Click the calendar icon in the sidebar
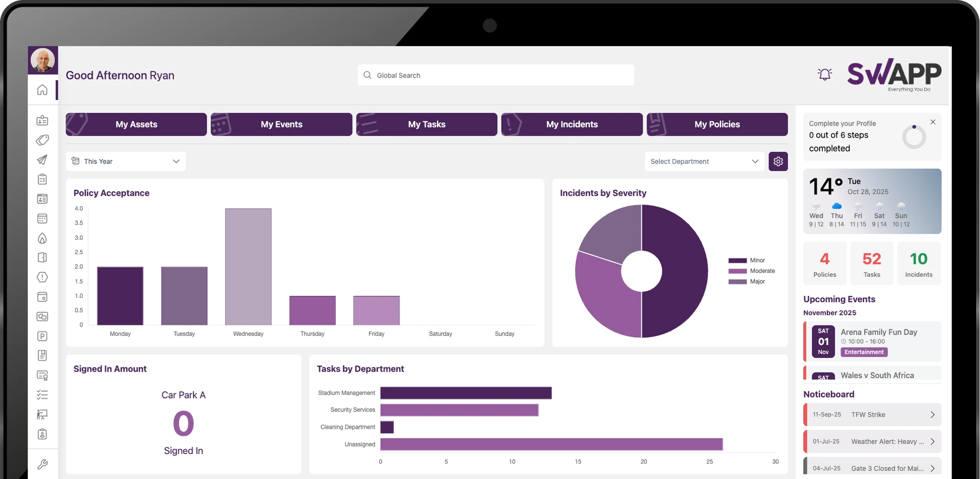Image resolution: width=980 pixels, height=479 pixels. tap(42, 219)
